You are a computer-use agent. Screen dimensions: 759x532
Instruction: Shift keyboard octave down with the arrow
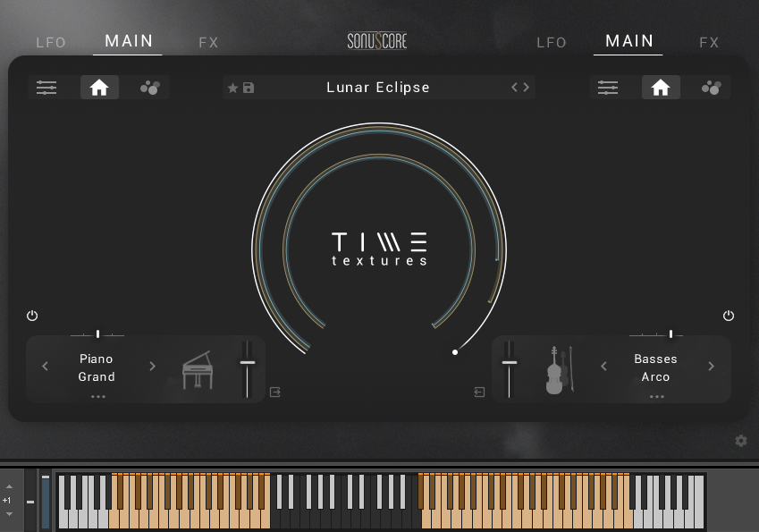[x=9, y=514]
